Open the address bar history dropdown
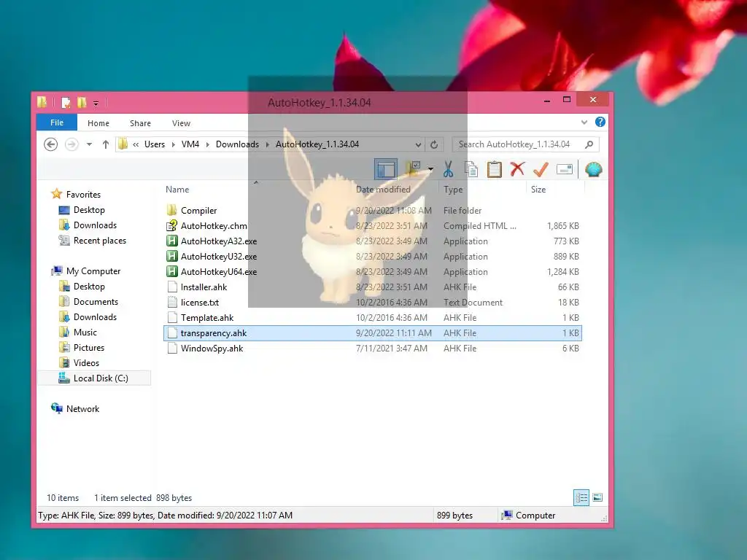Screen dimensions: 747x560 [x=418, y=144]
